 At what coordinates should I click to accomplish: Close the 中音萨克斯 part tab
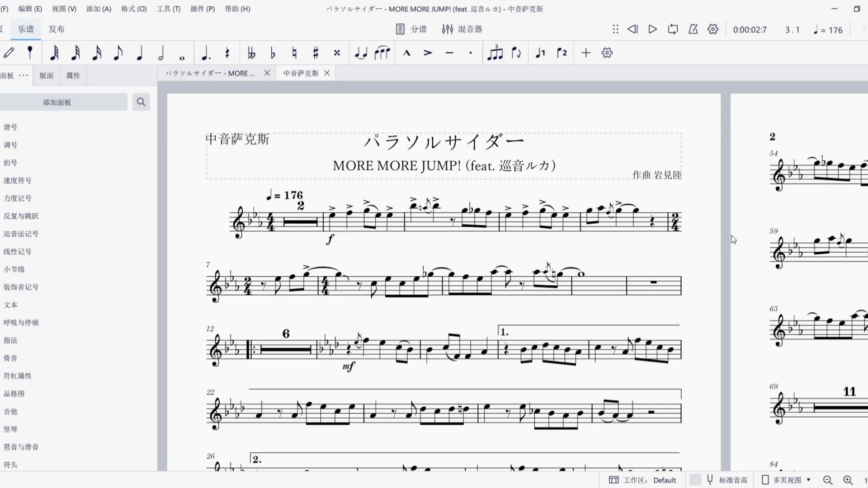click(327, 73)
